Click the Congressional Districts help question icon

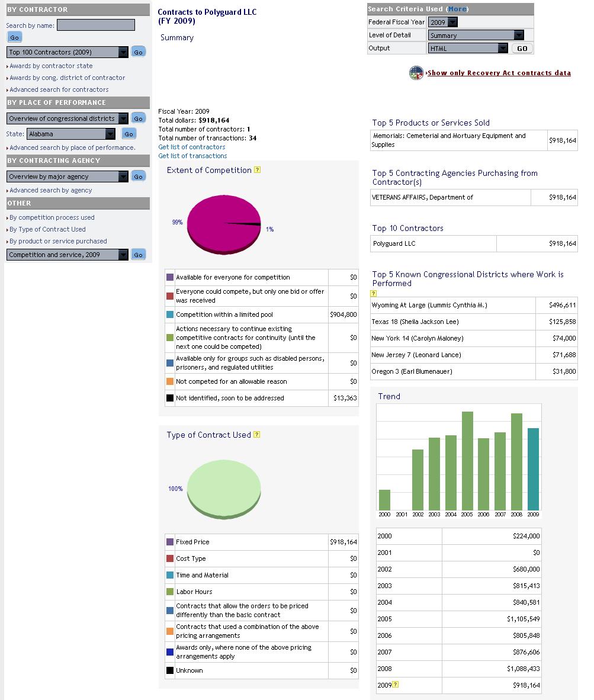tap(374, 293)
